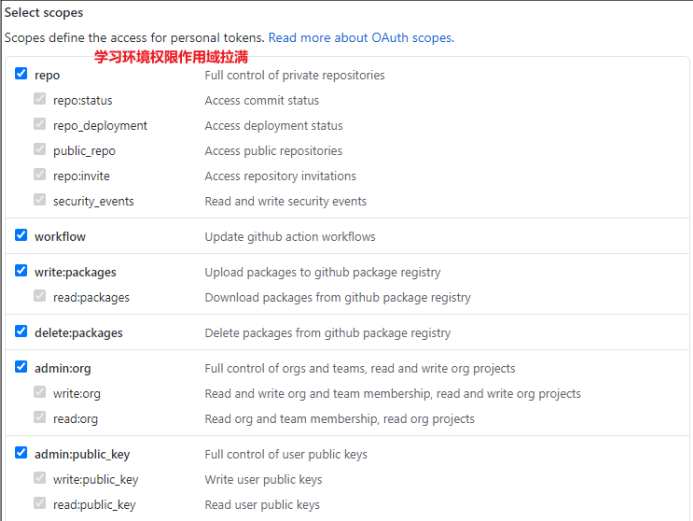Toggle the security_events checkbox
This screenshot has width=693, height=521.
click(x=40, y=200)
